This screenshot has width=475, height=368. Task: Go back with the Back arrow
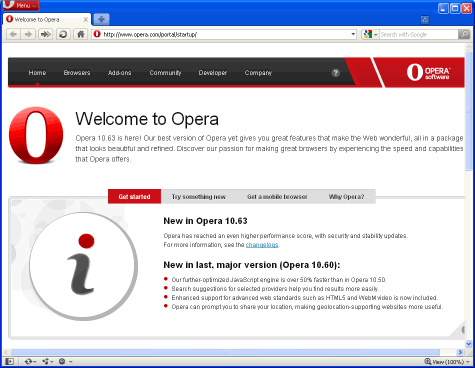click(x=13, y=34)
